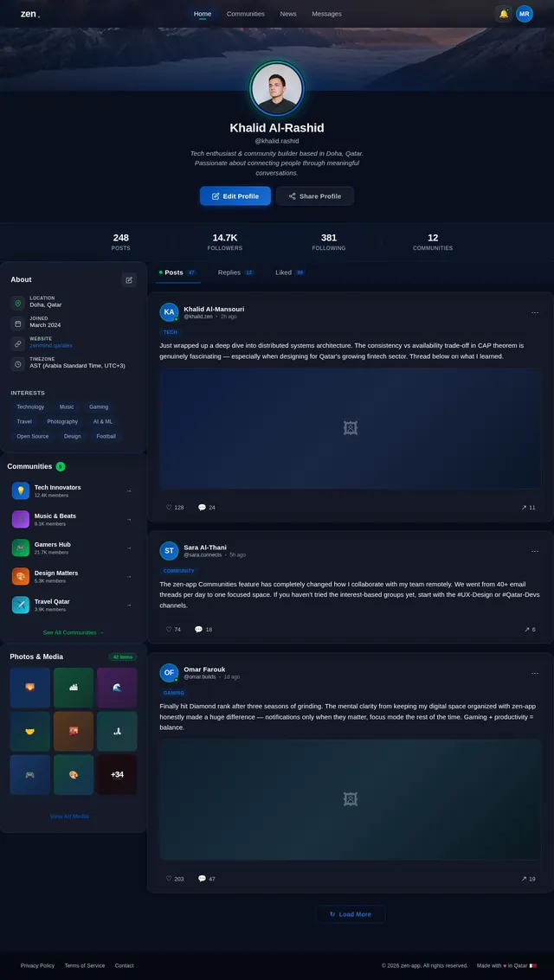Image resolution: width=554 pixels, height=980 pixels.
Task: Open the notifications bell
Action: click(503, 14)
